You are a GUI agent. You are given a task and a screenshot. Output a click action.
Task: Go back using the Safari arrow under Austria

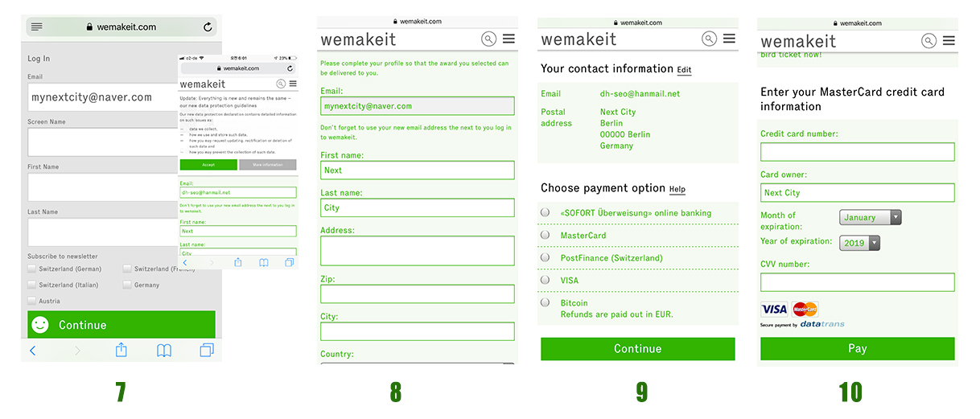[33, 351]
